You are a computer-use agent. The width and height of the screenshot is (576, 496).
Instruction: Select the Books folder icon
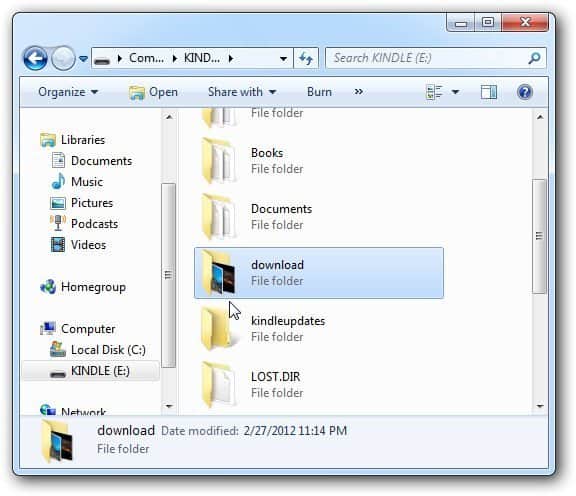click(219, 161)
